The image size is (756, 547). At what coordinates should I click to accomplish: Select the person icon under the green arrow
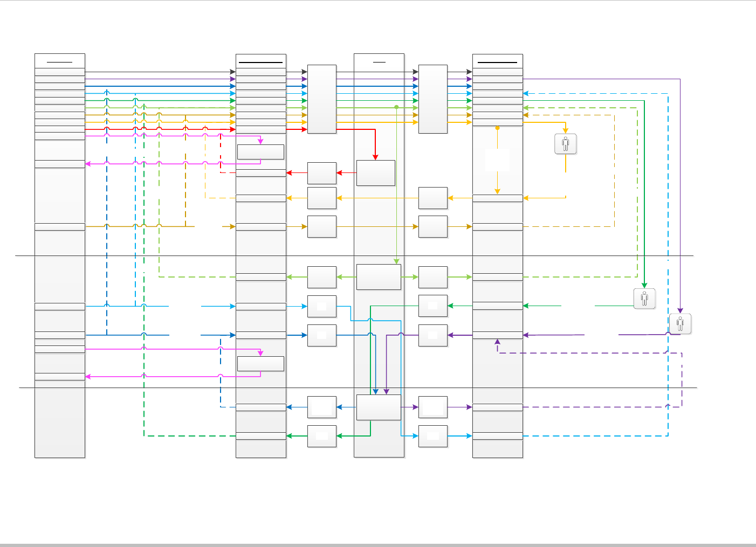click(x=644, y=298)
